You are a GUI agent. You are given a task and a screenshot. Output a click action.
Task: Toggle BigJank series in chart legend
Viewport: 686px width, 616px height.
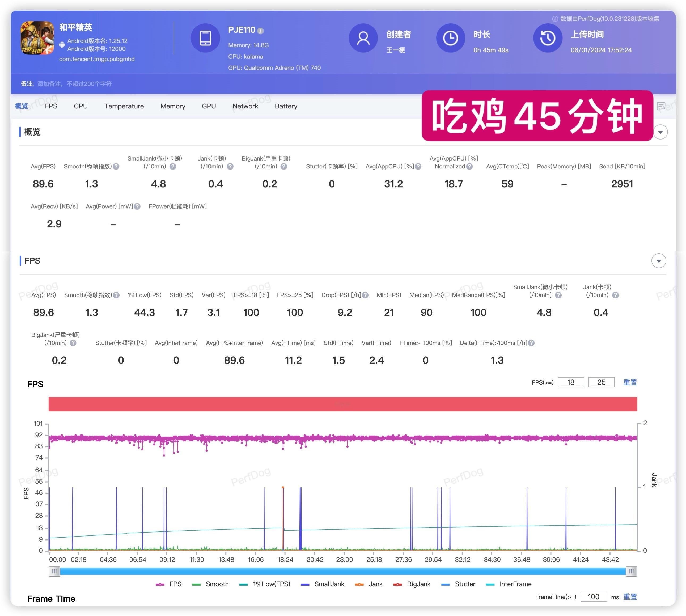[x=412, y=585]
